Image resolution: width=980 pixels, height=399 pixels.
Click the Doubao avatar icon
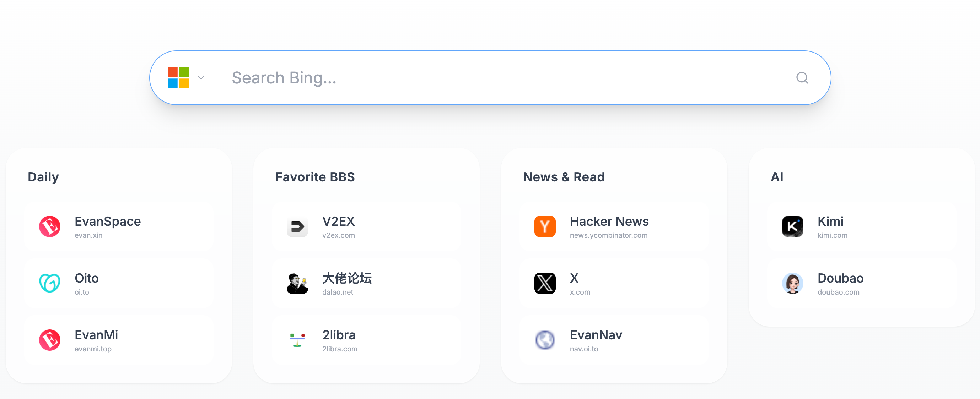[x=792, y=284]
